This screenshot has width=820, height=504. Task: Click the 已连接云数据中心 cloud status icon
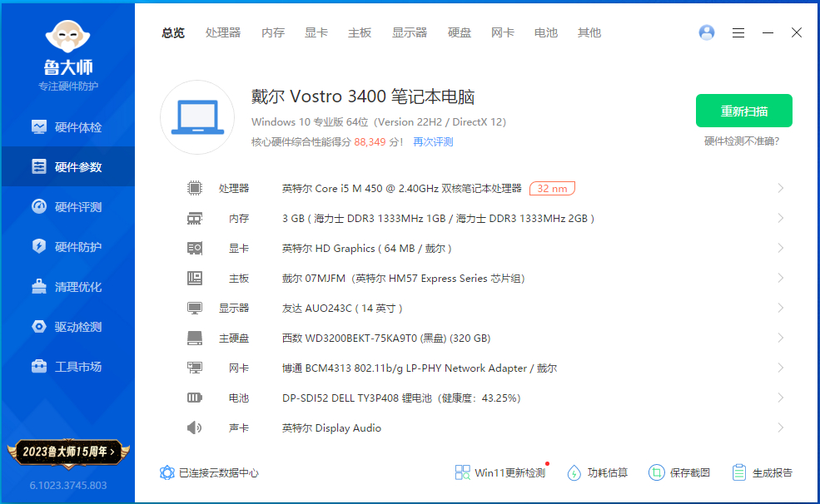[166, 472]
